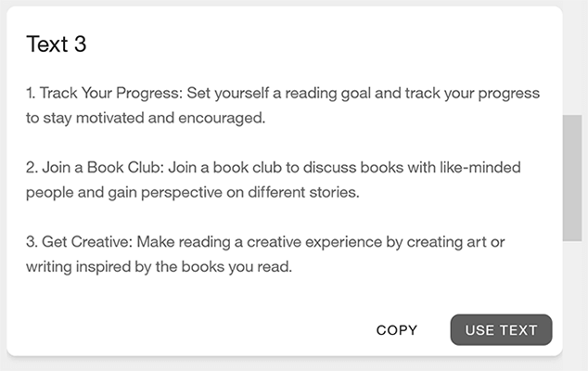
Task: Click the COPY button
Action: click(x=397, y=330)
